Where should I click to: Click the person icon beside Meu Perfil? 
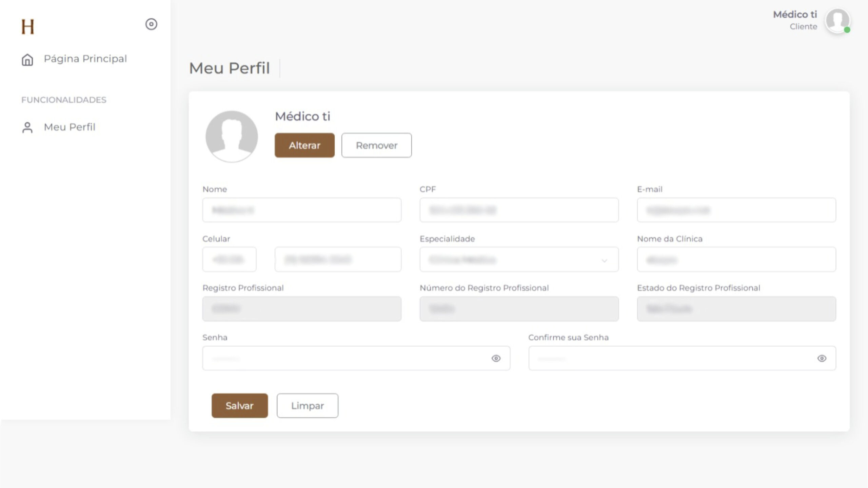tap(27, 127)
